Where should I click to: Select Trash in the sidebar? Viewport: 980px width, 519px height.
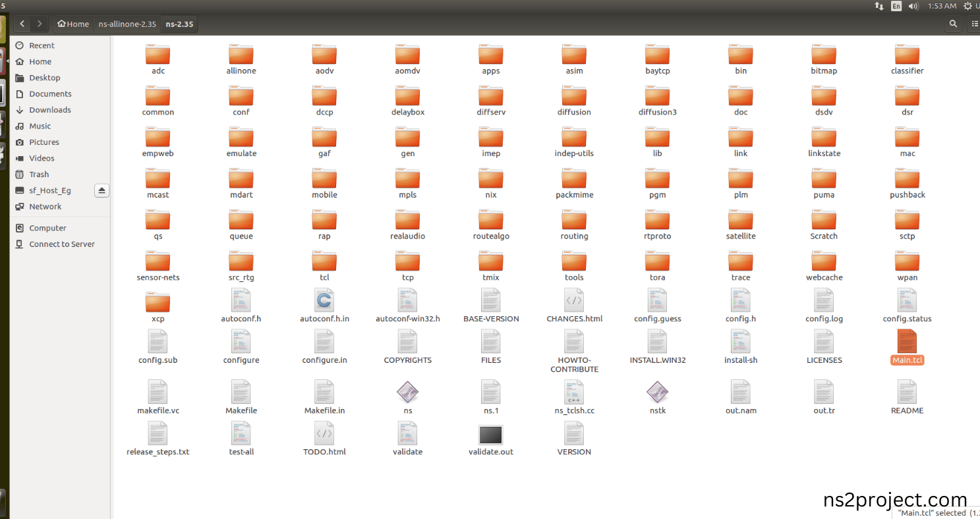[39, 175]
